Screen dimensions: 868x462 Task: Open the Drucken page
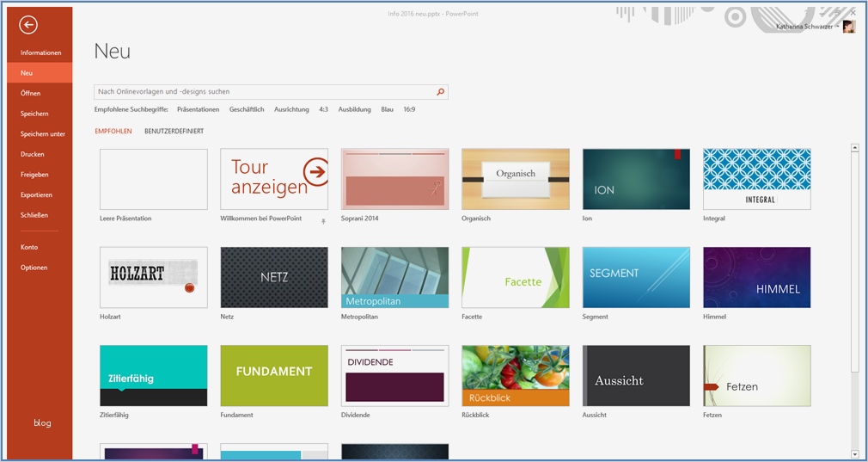(40, 154)
